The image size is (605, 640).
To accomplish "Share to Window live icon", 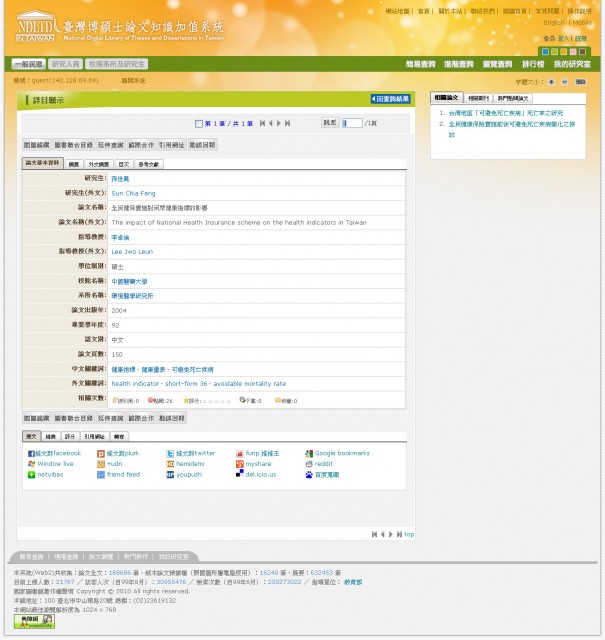I will pos(31,464).
